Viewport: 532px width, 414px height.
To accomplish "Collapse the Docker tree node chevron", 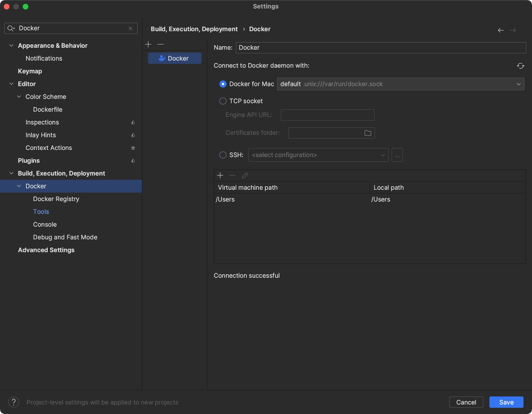I will click(x=19, y=186).
